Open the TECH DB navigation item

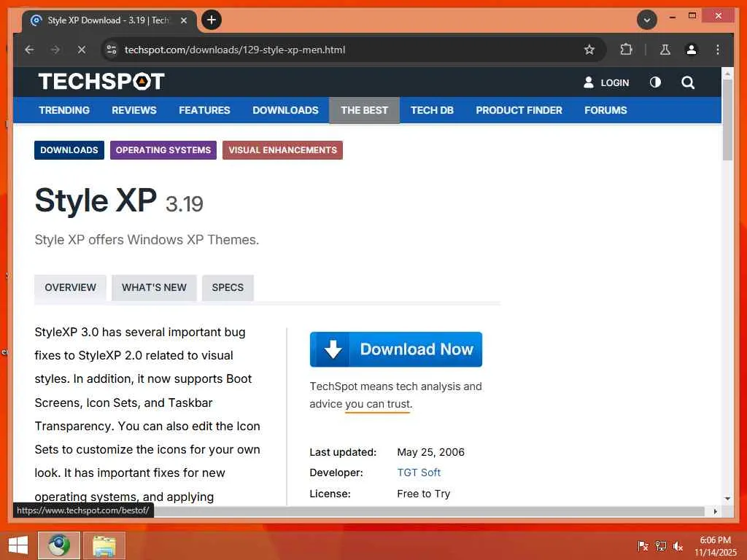pyautogui.click(x=432, y=111)
